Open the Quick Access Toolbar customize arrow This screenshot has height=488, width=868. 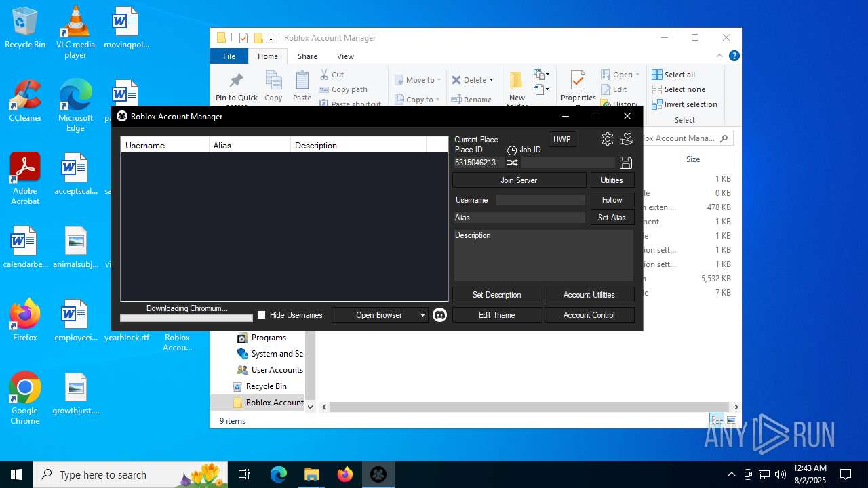point(271,39)
